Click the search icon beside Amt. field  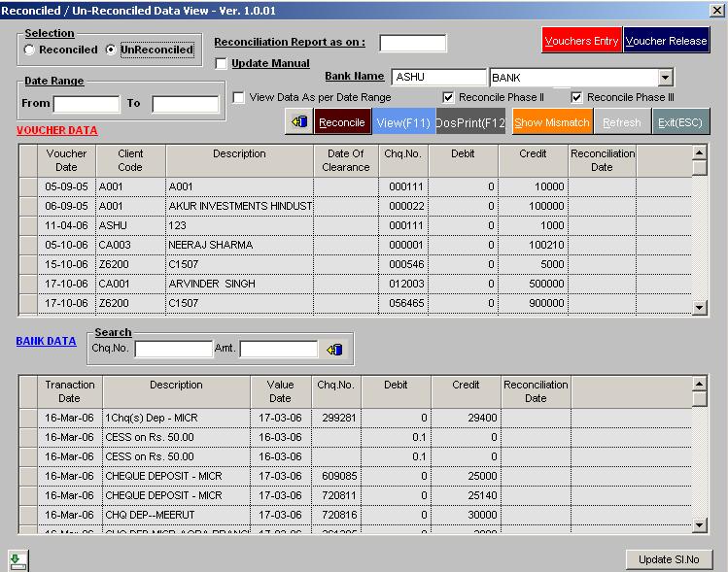pos(334,350)
